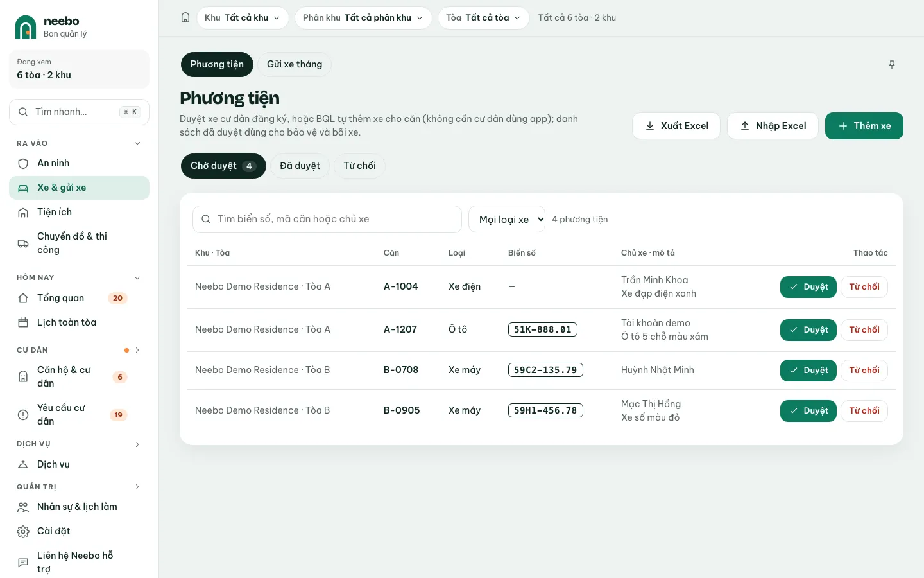Reject vehicle for apartment B-0905
The image size is (924, 578).
tap(864, 411)
